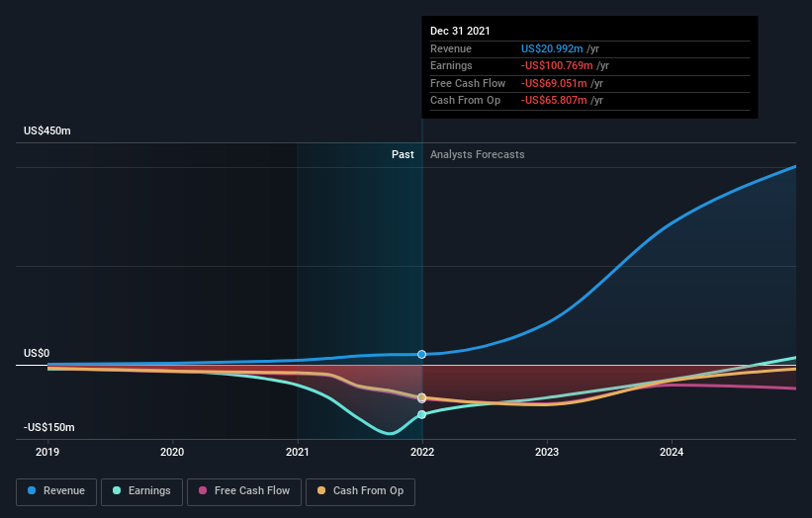The width and height of the screenshot is (812, 518).
Task: Toggle the Cash From Op legend series
Action: coord(360,491)
